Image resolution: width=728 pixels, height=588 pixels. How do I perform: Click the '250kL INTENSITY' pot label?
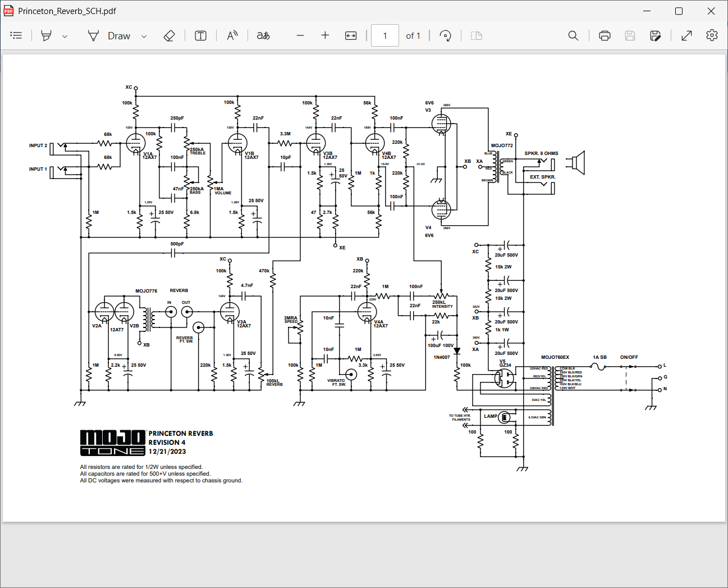(x=442, y=304)
